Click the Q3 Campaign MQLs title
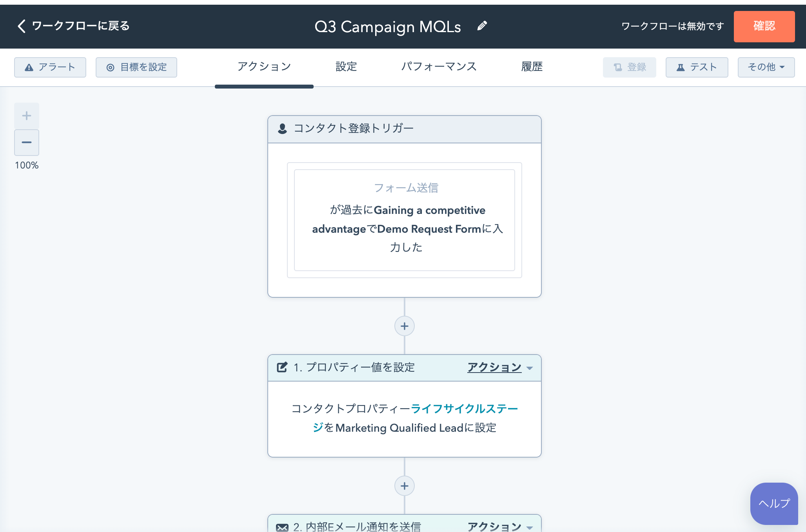Screen dimensions: 806x532 click(x=388, y=27)
